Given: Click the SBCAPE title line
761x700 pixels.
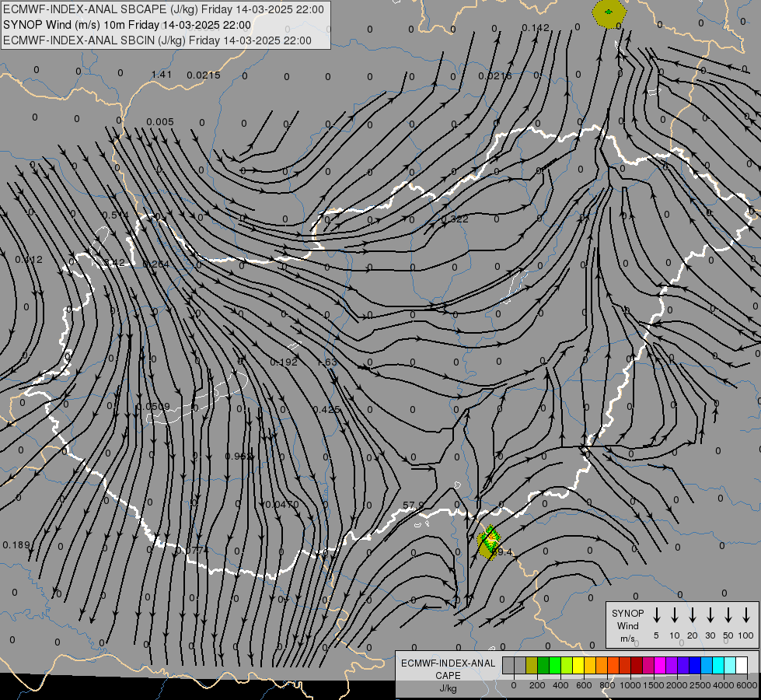Looking at the screenshot, I should 163,9.
